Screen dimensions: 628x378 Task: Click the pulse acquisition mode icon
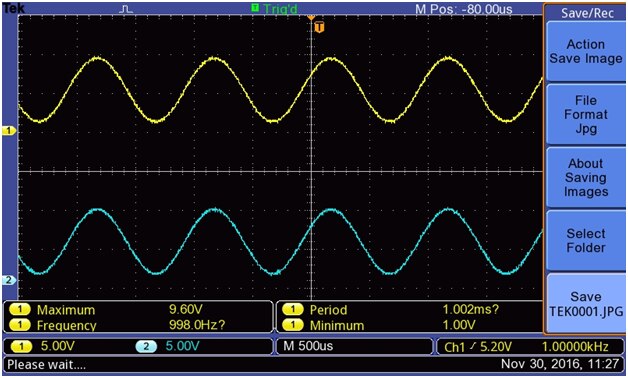click(127, 9)
